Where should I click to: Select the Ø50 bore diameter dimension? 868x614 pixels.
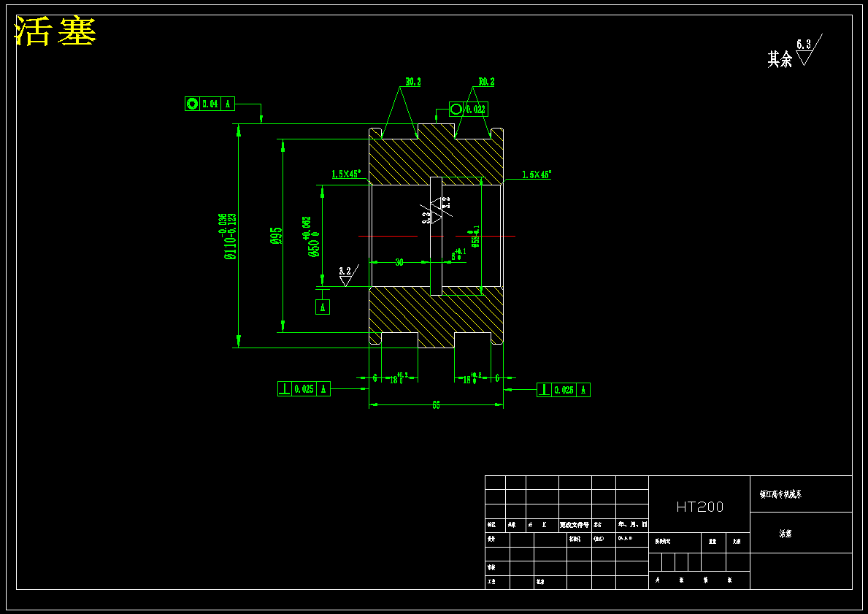tap(310, 237)
